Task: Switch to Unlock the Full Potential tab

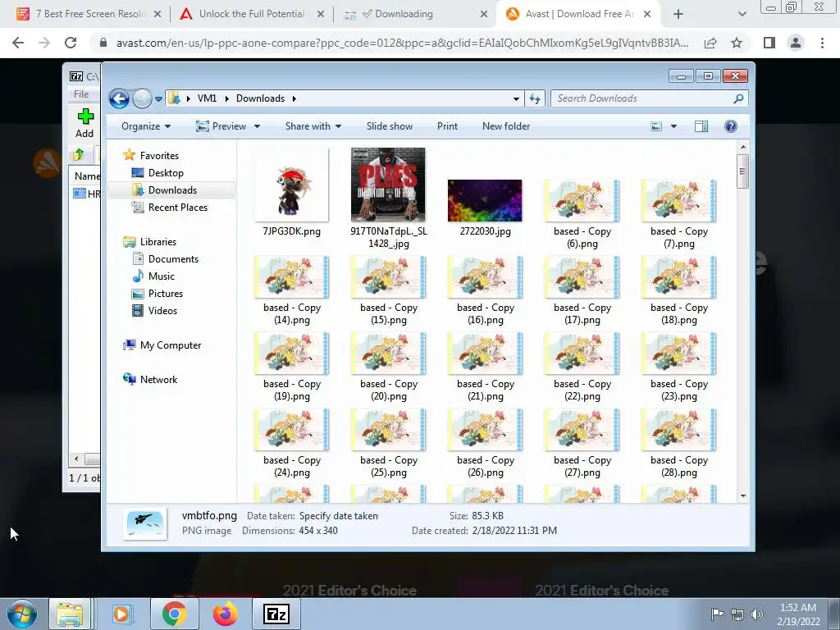Action: point(252,14)
